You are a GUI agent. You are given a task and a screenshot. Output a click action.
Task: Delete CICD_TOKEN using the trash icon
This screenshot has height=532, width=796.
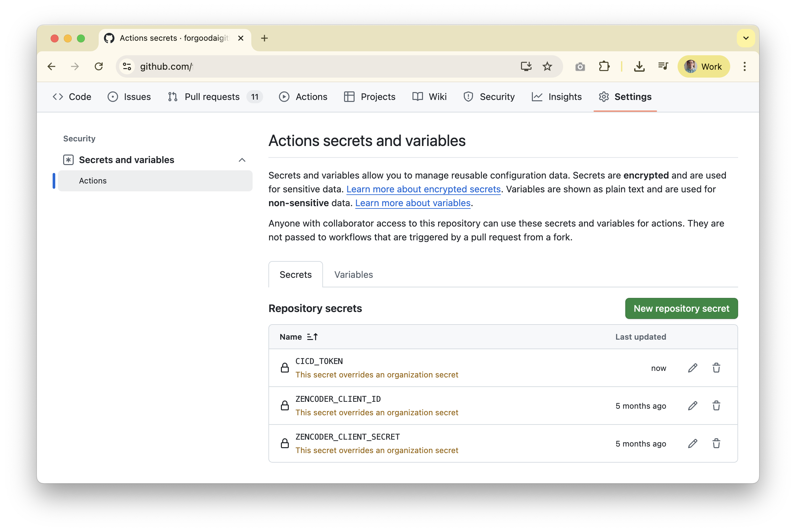tap(717, 368)
